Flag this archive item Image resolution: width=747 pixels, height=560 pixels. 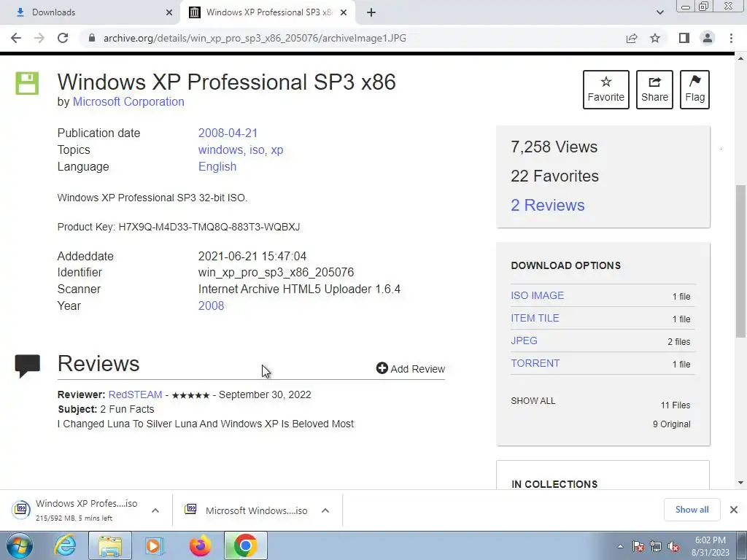tap(694, 90)
